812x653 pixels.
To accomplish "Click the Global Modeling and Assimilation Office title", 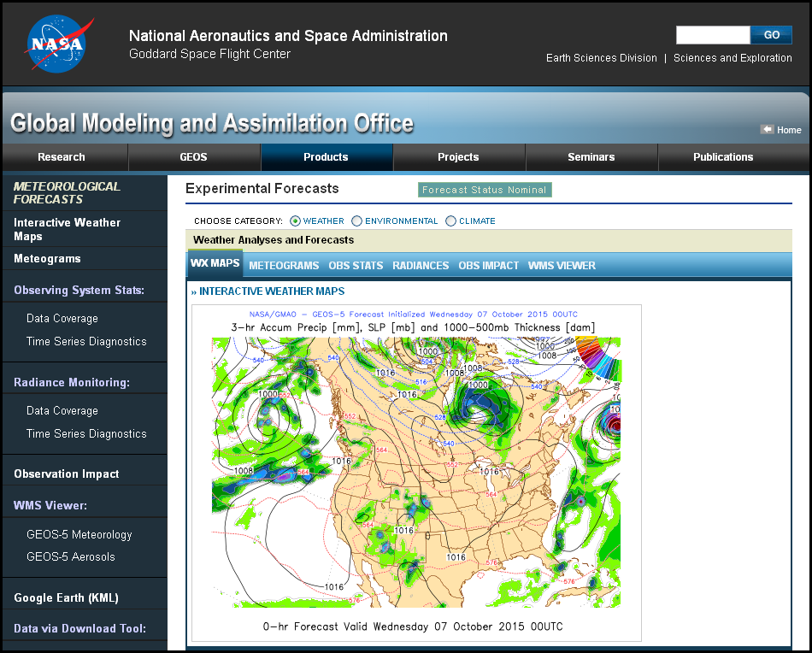I will point(212,123).
